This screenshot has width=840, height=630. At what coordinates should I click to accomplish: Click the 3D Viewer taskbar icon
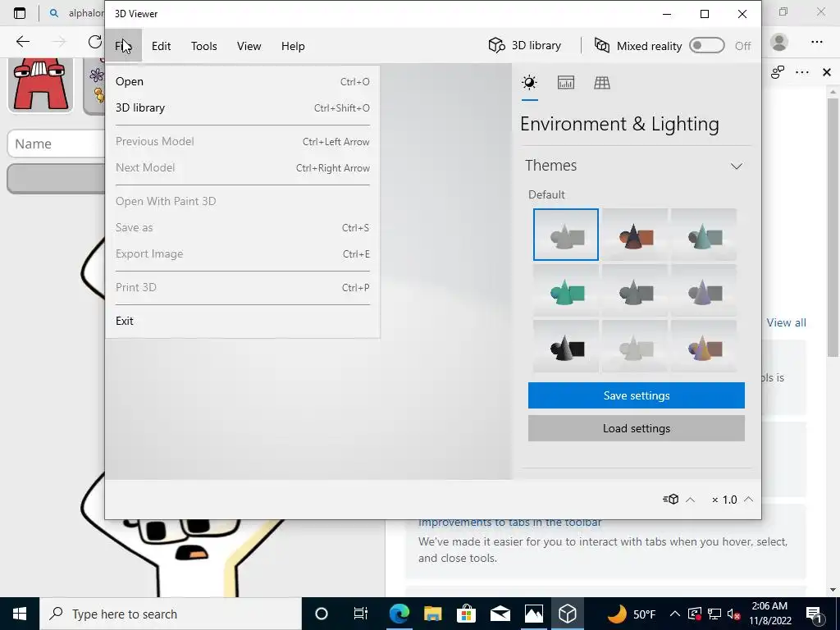pyautogui.click(x=568, y=614)
